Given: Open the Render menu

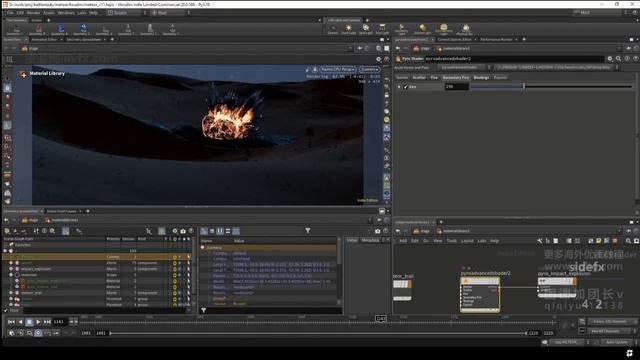Looking at the screenshot, I should click(x=33, y=13).
